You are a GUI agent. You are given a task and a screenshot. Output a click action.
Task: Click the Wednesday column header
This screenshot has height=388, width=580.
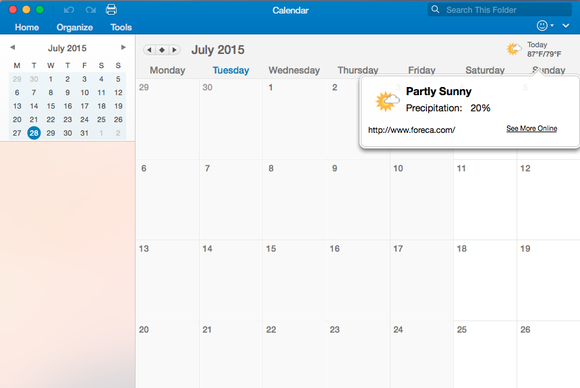(x=294, y=70)
